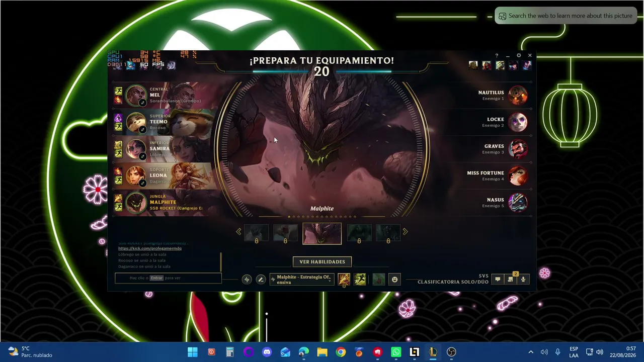This screenshot has width=644, height=362.
Task: Open Windows Start menu
Action: tap(193, 352)
